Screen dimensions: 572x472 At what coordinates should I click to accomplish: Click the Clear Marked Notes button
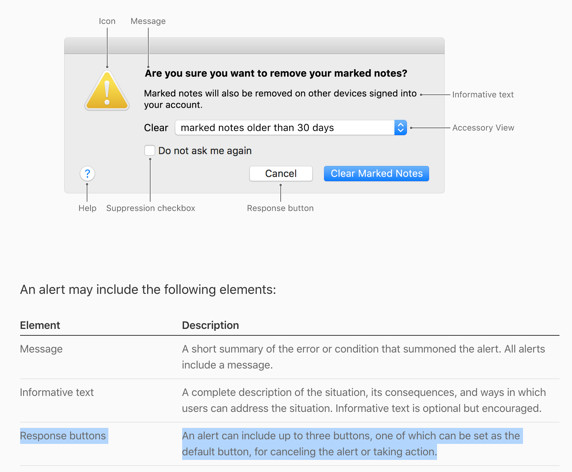[376, 174]
